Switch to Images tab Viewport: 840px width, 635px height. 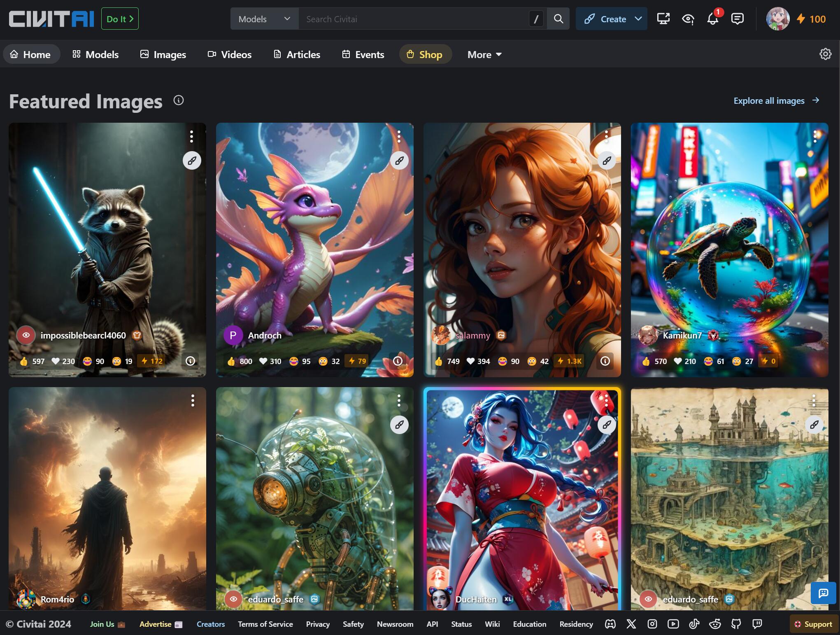[163, 54]
